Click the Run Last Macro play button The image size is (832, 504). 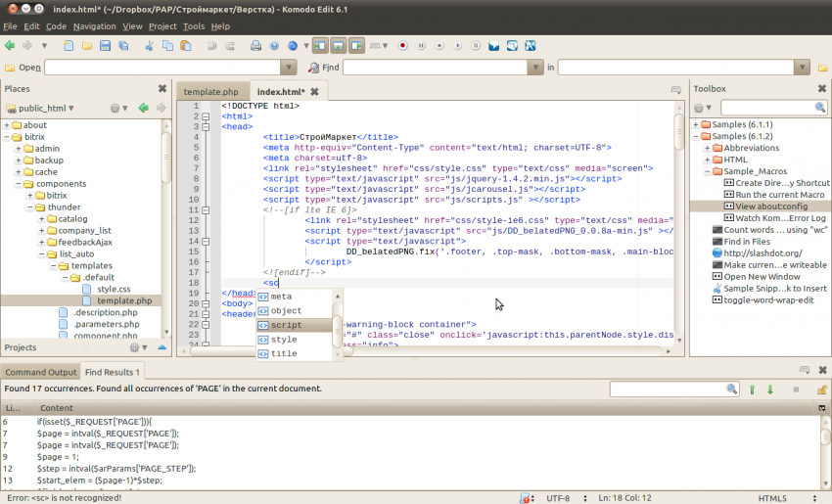pos(457,46)
